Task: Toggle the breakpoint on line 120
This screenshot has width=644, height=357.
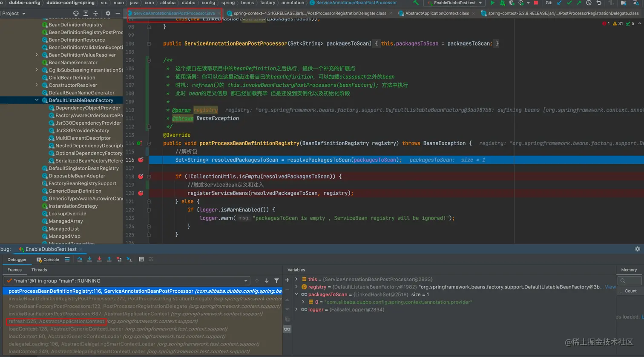Action: click(141, 193)
